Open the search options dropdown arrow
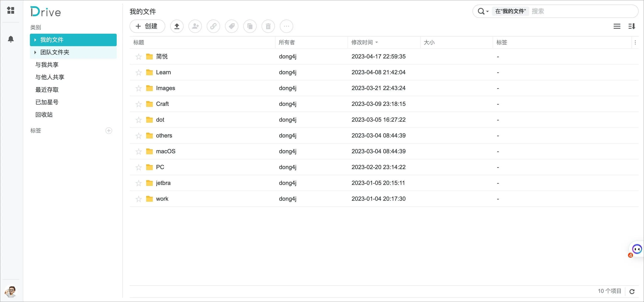The height and width of the screenshot is (302, 644). (487, 11)
